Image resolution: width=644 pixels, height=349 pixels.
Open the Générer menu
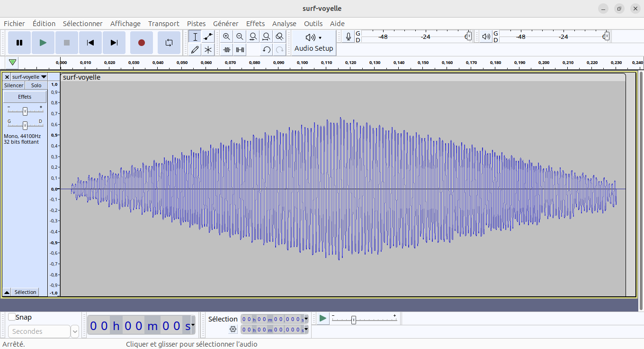click(225, 24)
